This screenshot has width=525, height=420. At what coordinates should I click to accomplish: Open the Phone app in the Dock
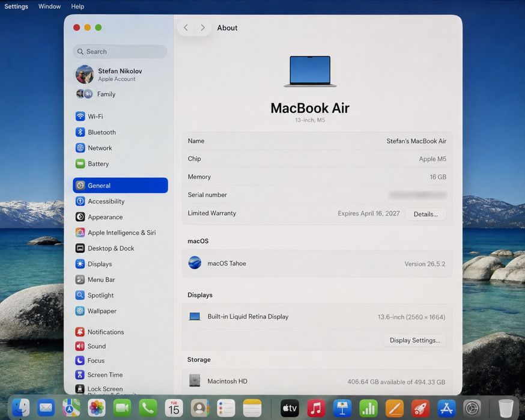pyautogui.click(x=148, y=407)
